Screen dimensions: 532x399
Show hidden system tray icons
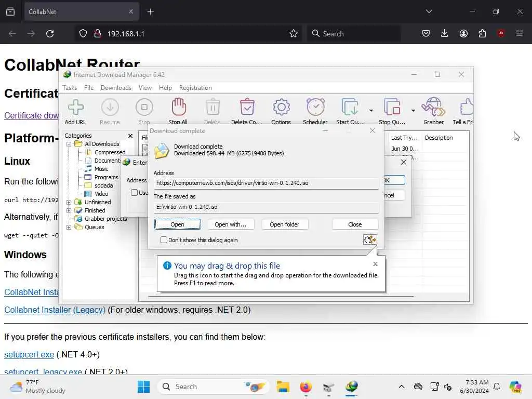pyautogui.click(x=402, y=387)
